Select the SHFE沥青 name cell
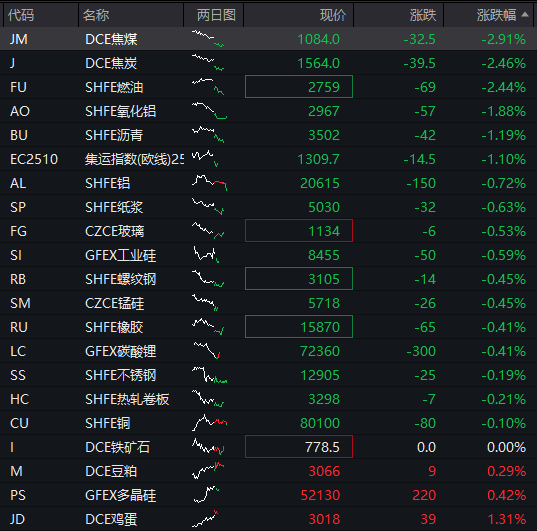This screenshot has height=531, width=537. [x=114, y=135]
